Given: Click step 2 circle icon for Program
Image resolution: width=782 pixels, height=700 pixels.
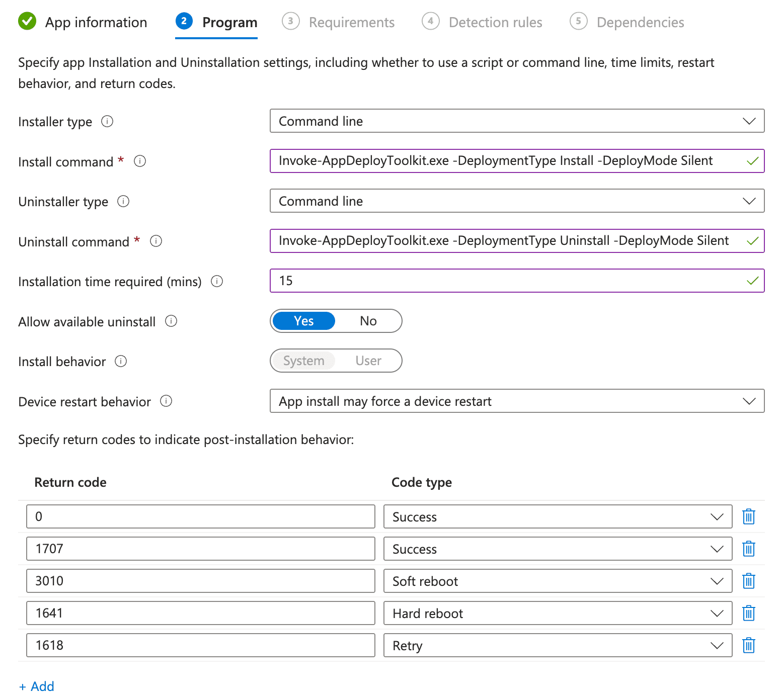Looking at the screenshot, I should [x=184, y=21].
